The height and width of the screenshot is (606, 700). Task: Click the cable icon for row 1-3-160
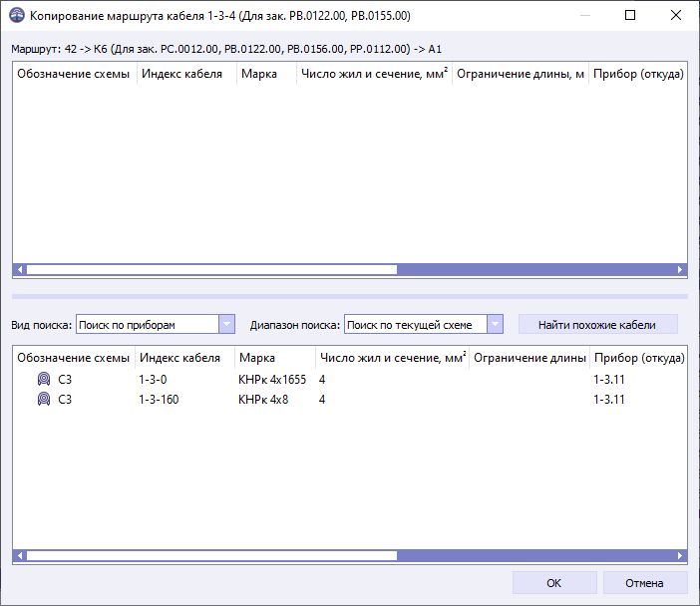(44, 400)
